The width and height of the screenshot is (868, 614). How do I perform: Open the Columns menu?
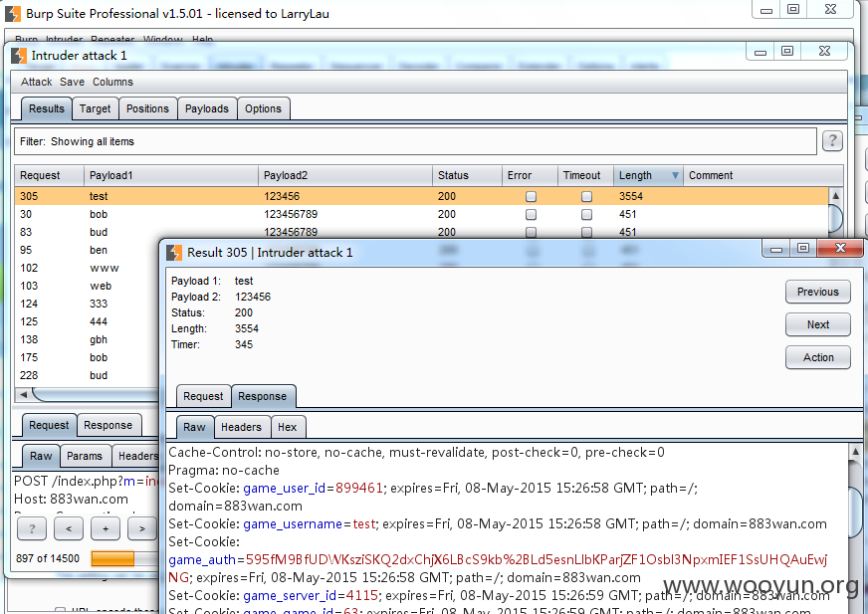click(112, 82)
